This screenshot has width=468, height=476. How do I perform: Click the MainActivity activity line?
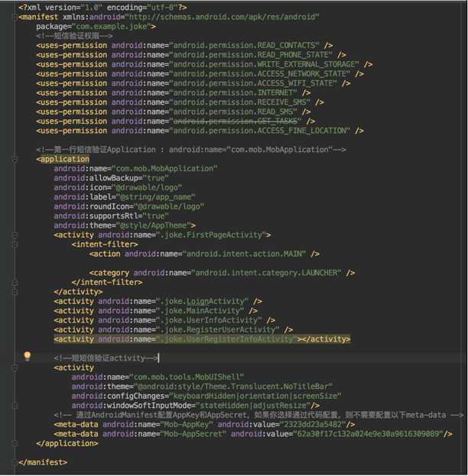(155, 310)
